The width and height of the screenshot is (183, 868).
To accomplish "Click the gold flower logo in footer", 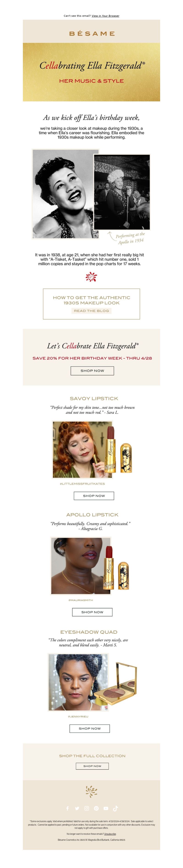I will (x=91, y=791).
